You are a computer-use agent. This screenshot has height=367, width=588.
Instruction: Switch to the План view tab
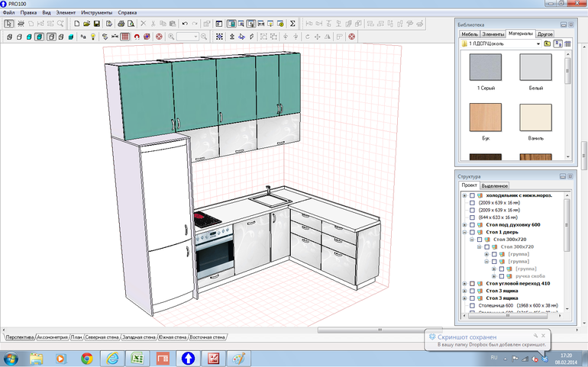(76, 336)
